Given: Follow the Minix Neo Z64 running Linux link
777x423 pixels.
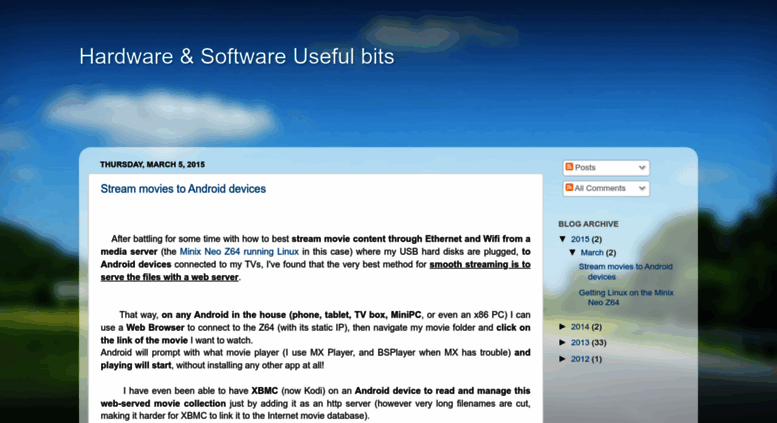Looking at the screenshot, I should (x=239, y=252).
